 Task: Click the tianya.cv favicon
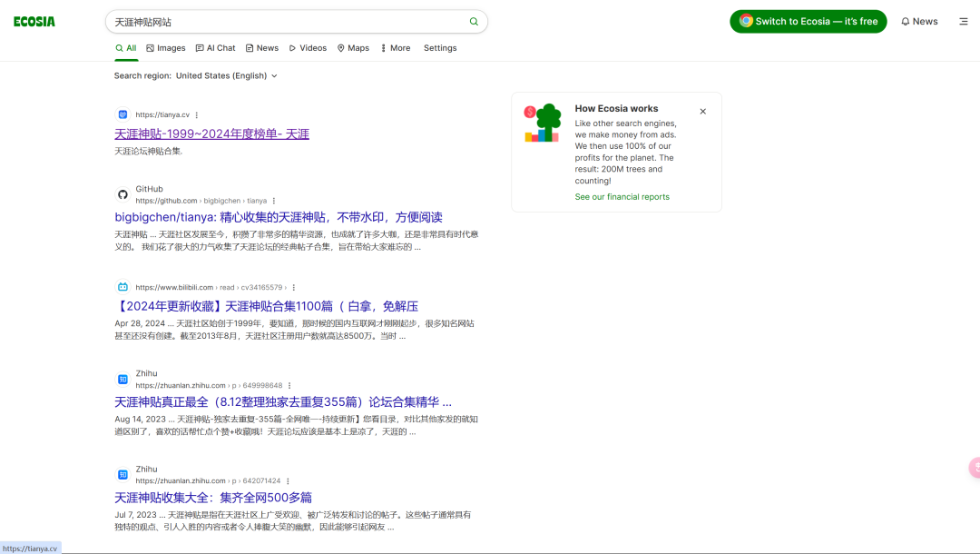click(122, 114)
